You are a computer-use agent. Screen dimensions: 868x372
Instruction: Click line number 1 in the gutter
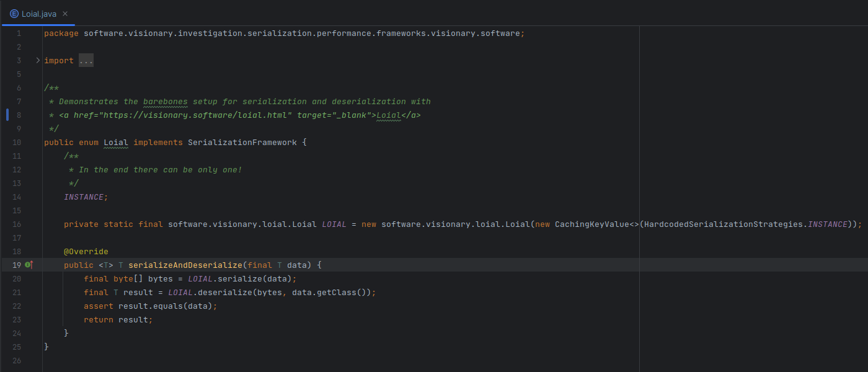tap(19, 33)
